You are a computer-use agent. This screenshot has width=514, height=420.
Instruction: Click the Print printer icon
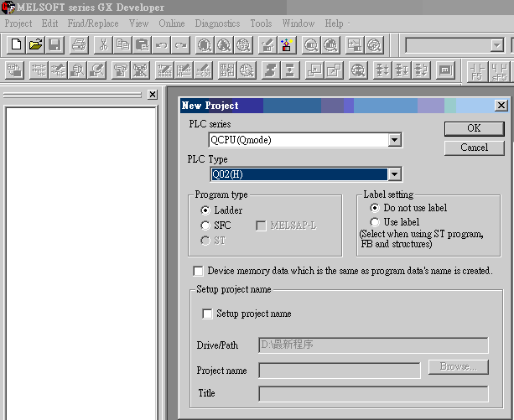point(79,44)
